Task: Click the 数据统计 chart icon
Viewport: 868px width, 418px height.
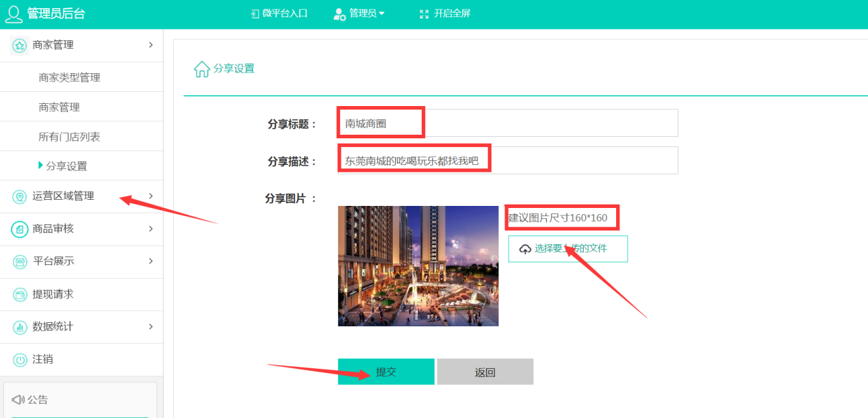Action: tap(20, 327)
